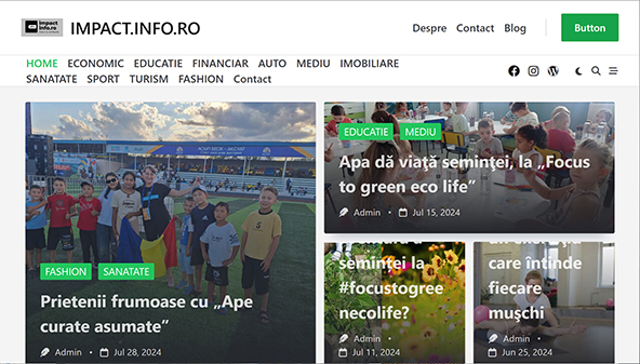Click the FASHION tag on featured article
The height and width of the screenshot is (364, 640).
click(66, 271)
